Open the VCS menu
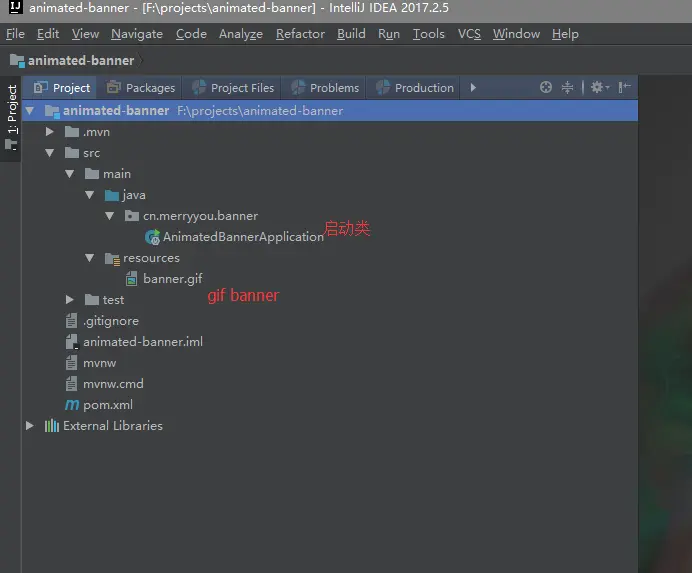 pyautogui.click(x=469, y=34)
